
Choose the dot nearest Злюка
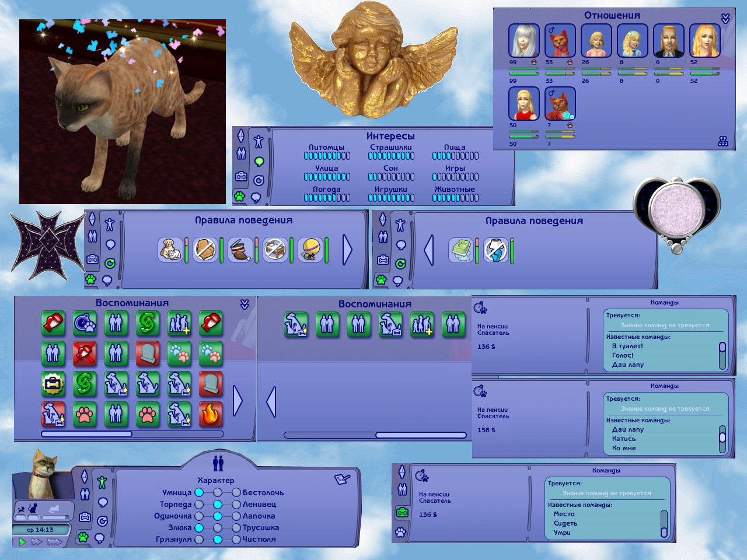199,527
